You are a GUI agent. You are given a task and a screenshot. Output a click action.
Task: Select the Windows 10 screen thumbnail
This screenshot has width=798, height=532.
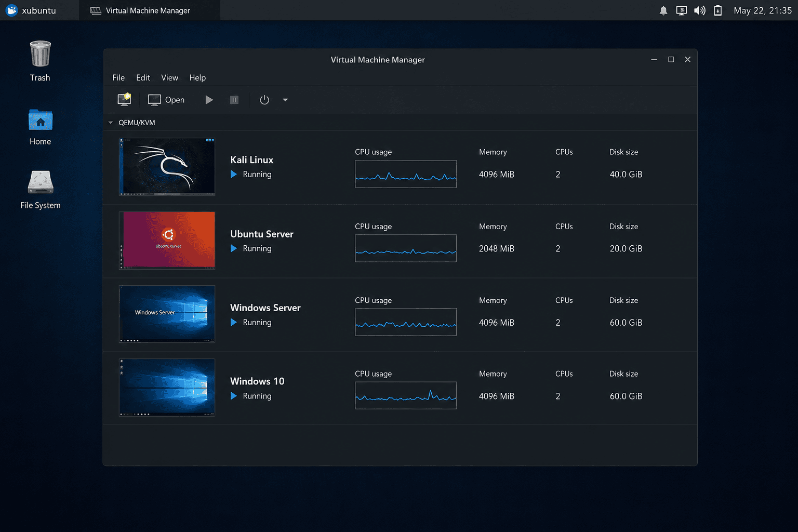[x=167, y=388]
